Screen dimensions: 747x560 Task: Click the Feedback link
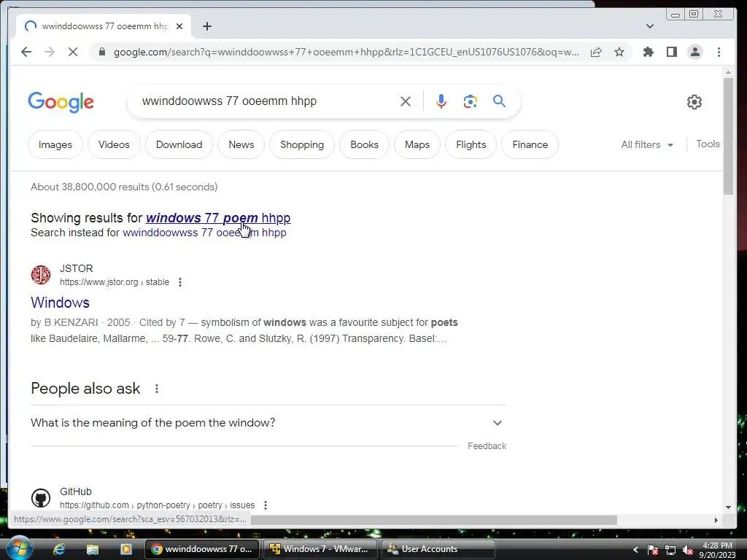coord(487,446)
